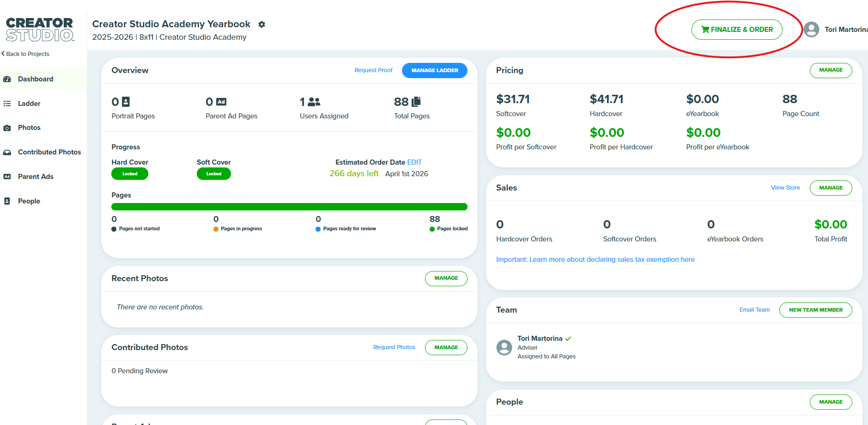Click Manage Ladder button

pos(435,70)
